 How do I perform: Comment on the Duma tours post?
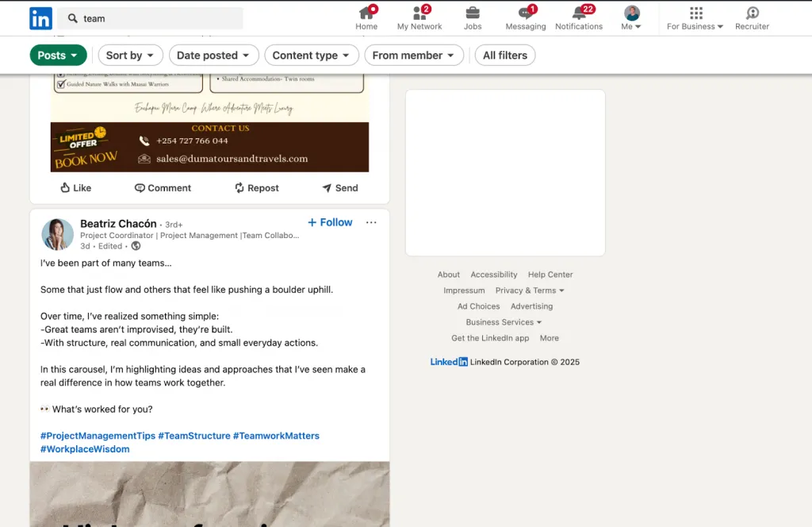(x=163, y=188)
